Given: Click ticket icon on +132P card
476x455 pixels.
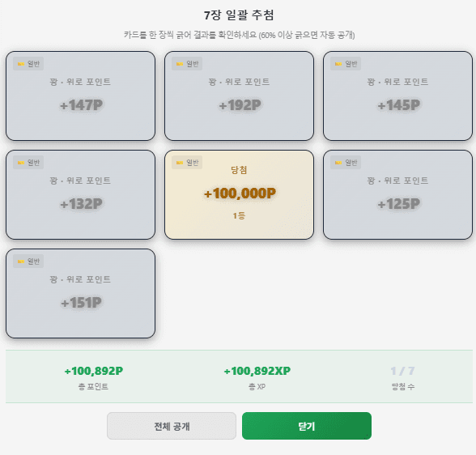Looking at the screenshot, I should click(x=21, y=163).
